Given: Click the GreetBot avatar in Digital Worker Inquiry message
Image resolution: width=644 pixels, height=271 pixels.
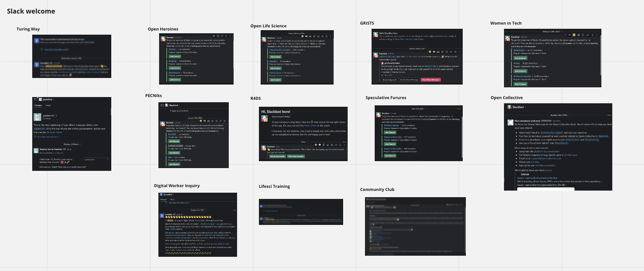Looking at the screenshot, I should point(162,216).
